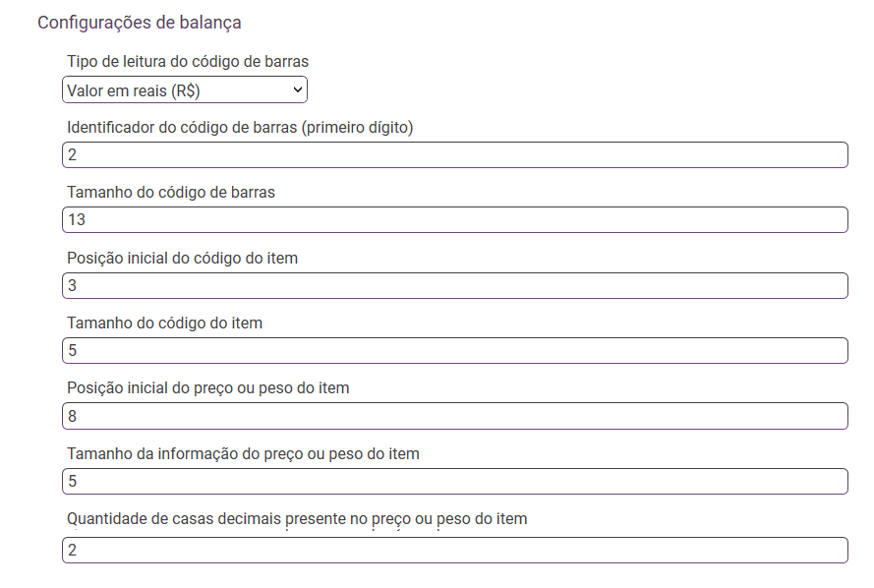Click the 'Posição inicial do código do item' label
Image resolution: width=874 pixels, height=588 pixels.
pos(182,259)
